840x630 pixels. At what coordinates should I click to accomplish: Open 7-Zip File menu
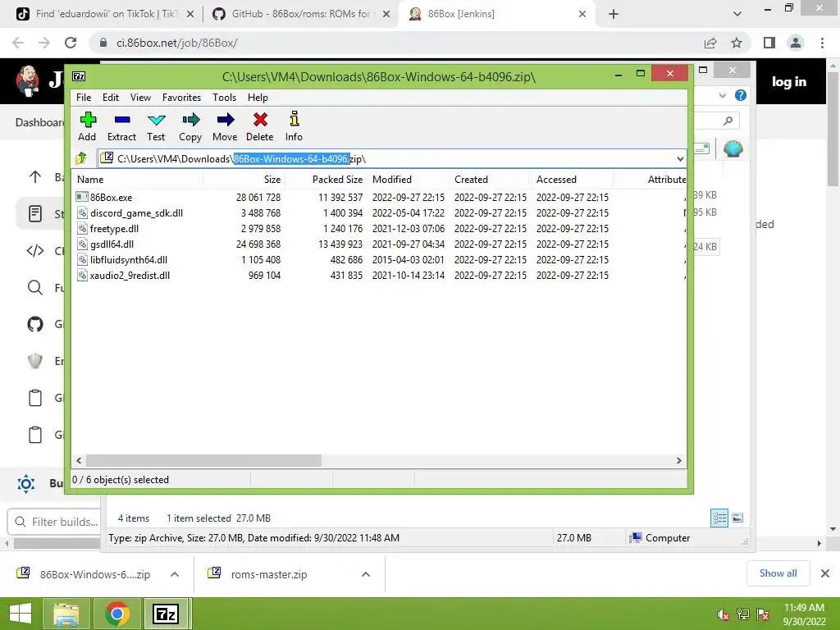click(x=84, y=98)
